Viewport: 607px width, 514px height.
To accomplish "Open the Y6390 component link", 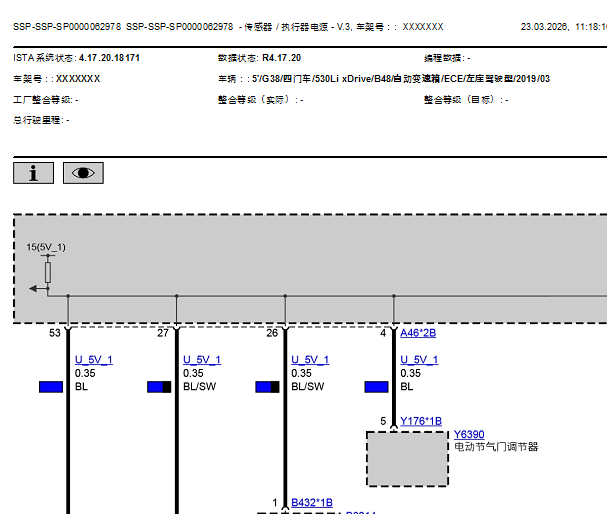I will click(469, 434).
